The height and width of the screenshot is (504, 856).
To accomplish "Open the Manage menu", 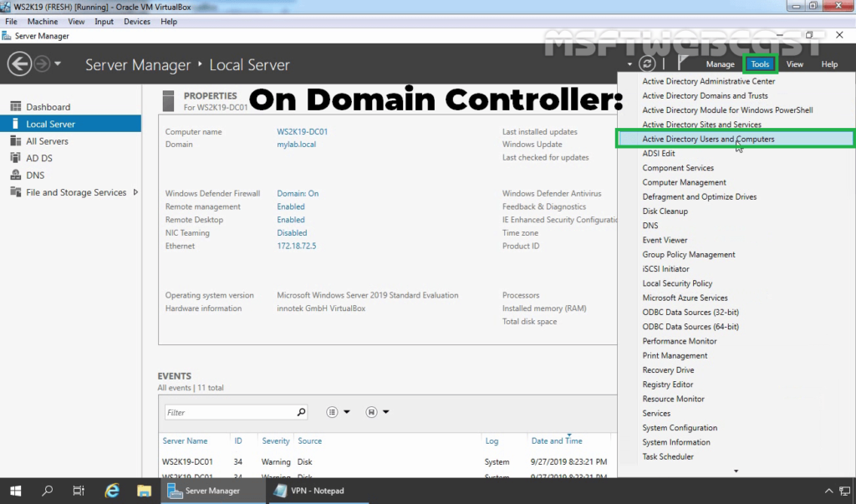I will 720,64.
